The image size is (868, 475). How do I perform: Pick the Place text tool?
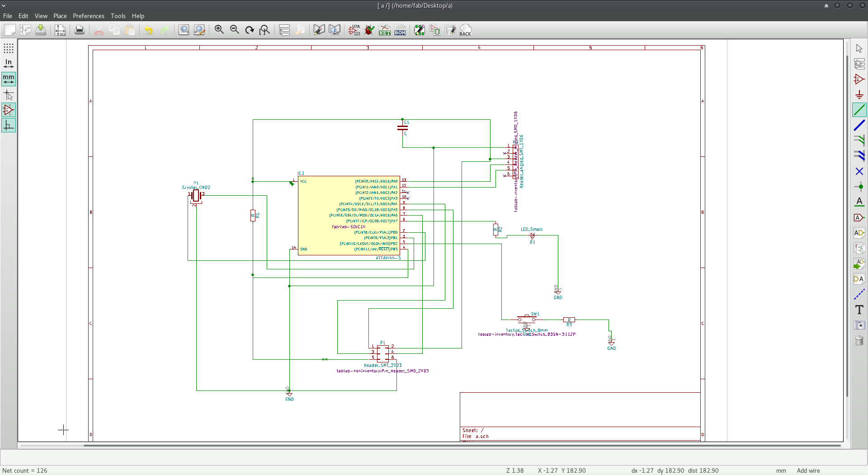coord(859,310)
